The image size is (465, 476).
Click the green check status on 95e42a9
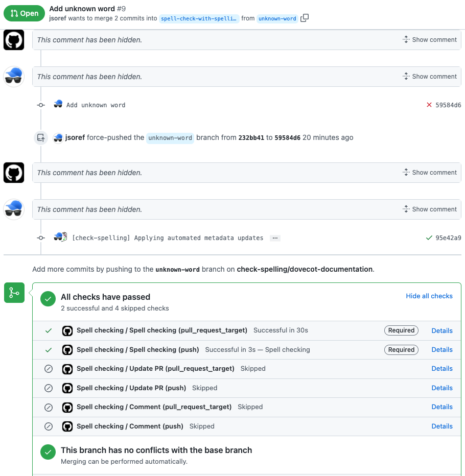(429, 237)
